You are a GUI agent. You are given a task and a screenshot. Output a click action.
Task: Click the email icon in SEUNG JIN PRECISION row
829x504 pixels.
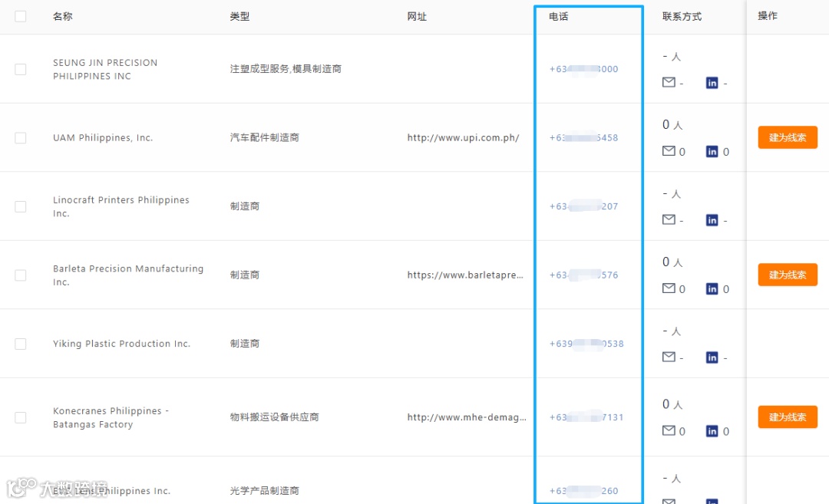point(669,82)
